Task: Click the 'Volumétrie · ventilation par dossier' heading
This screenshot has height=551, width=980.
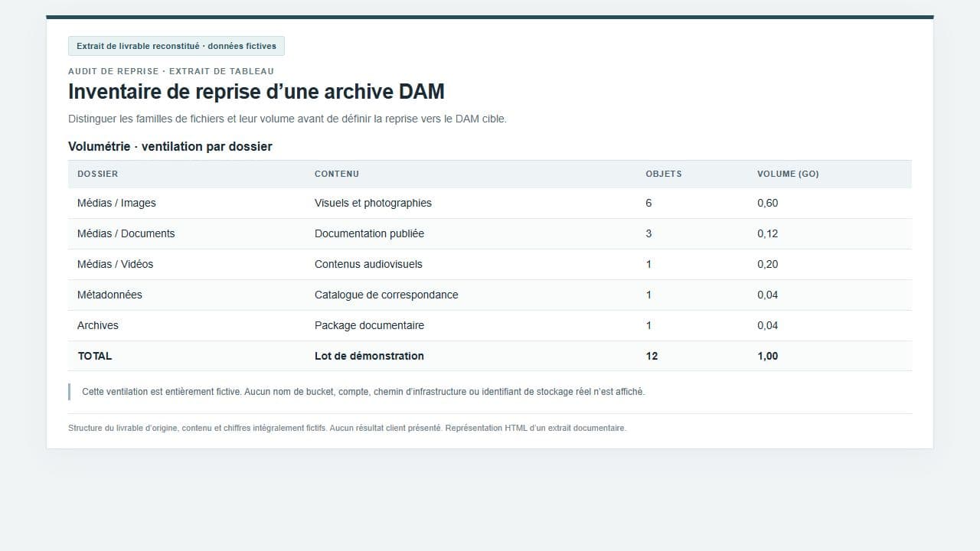Action: (170, 146)
